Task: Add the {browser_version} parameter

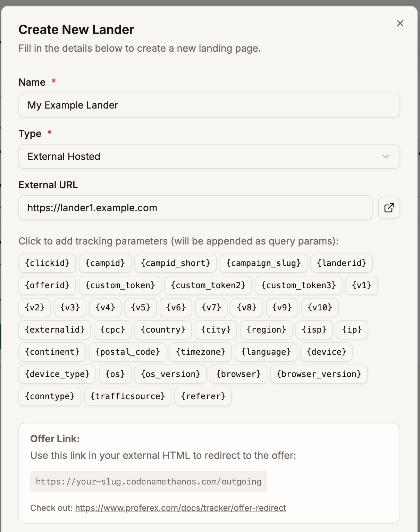Action: coord(319,374)
